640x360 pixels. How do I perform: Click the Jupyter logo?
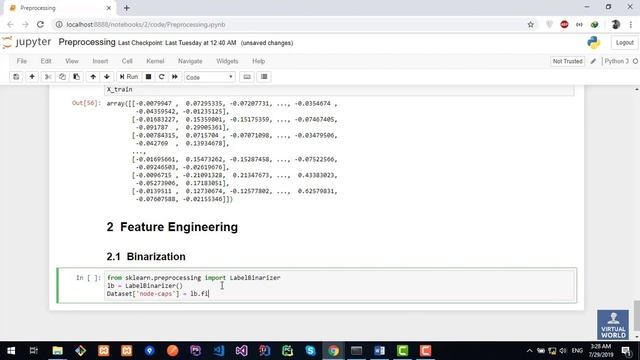[27, 42]
